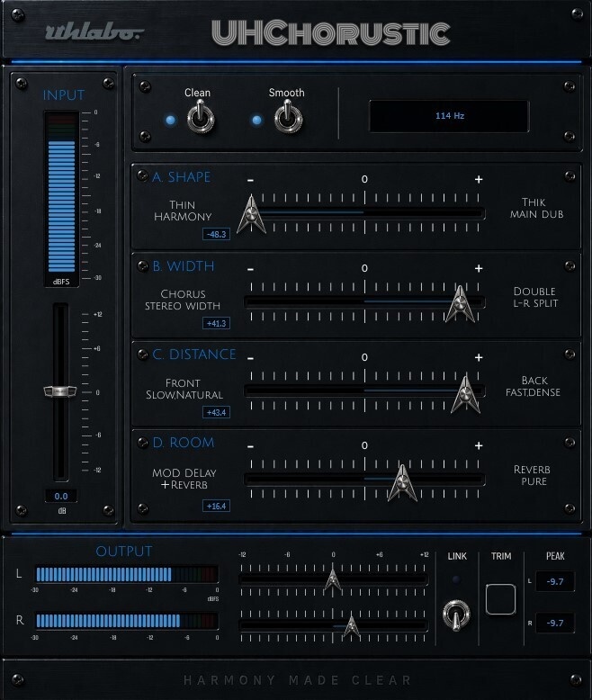Viewport: 592px width, 700px height.
Task: Click the A. SHAPE minus sign
Action: tap(250, 180)
